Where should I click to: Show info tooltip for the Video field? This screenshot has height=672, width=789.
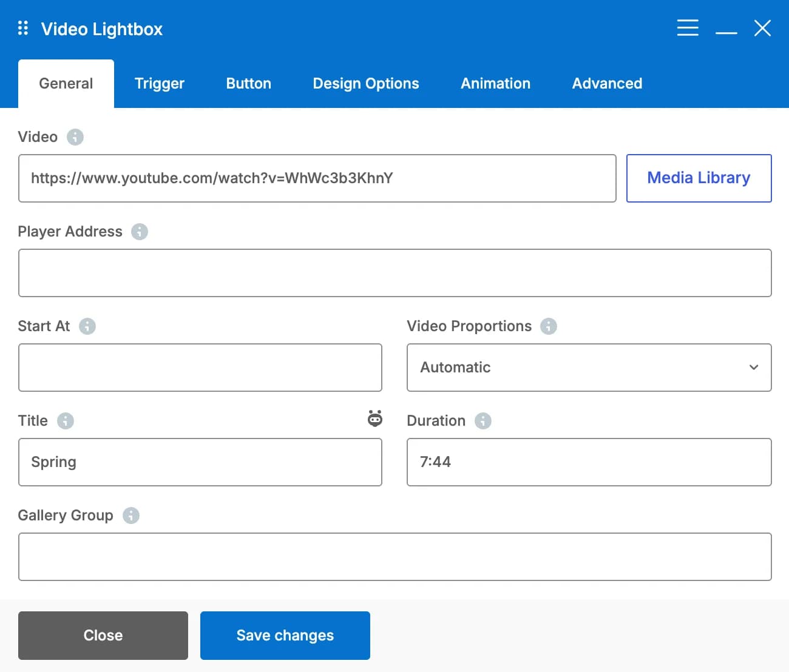click(75, 137)
